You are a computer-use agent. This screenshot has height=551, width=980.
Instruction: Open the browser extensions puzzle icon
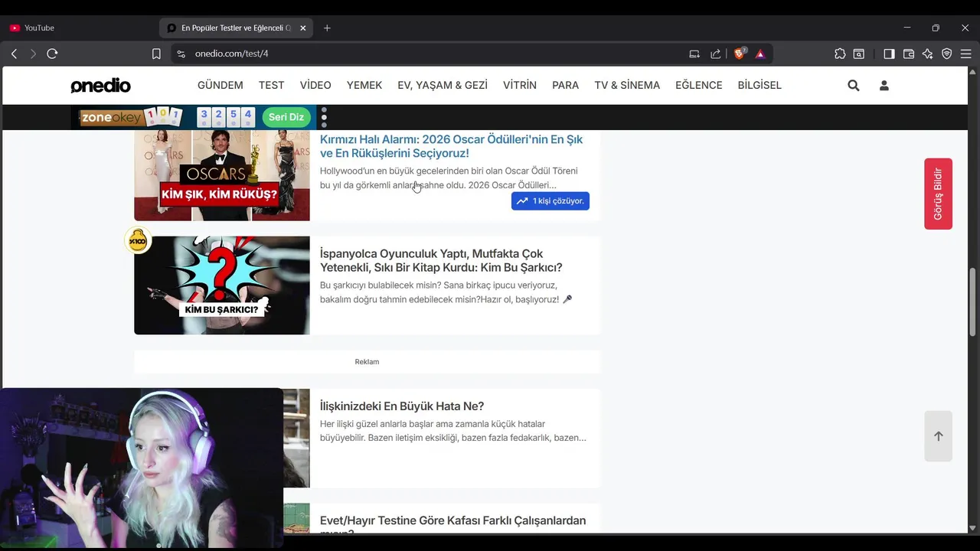click(x=840, y=54)
